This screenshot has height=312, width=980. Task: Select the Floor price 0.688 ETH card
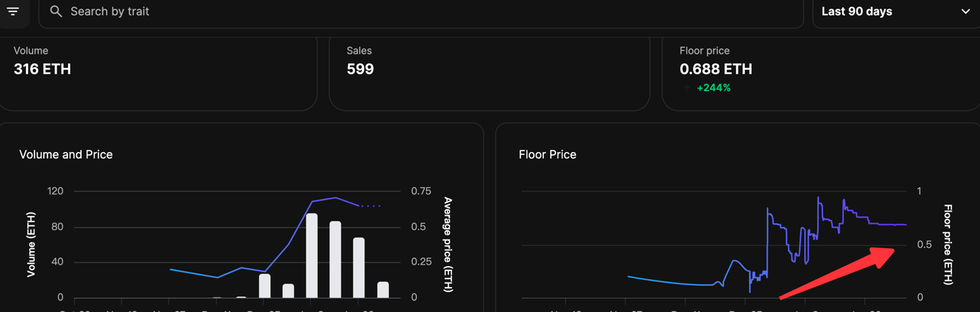tap(821, 73)
